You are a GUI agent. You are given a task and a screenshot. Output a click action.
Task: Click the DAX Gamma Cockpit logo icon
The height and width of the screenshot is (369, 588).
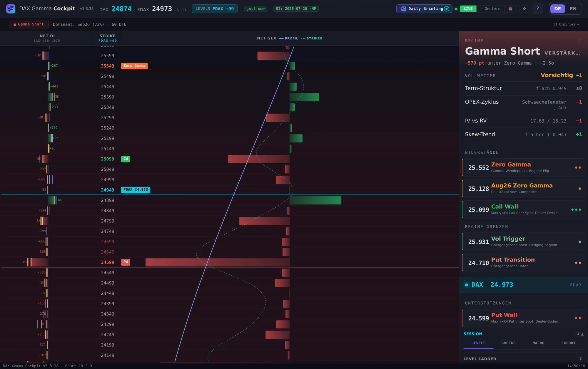[x=11, y=9]
